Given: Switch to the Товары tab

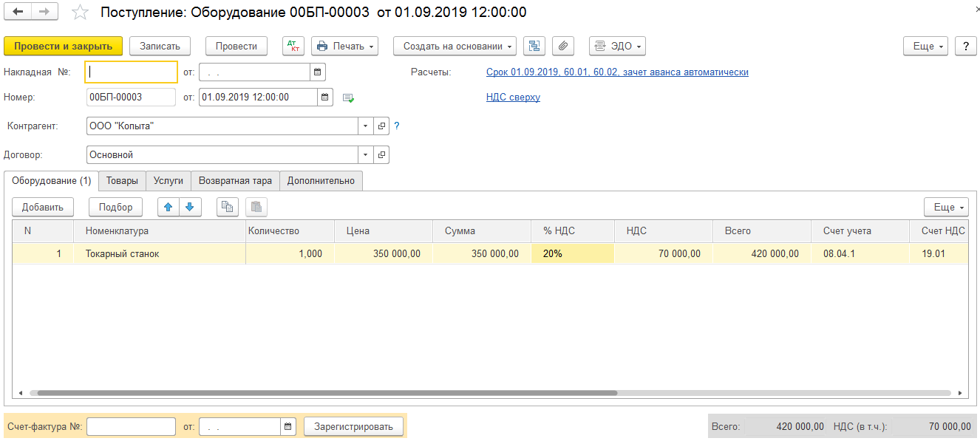Looking at the screenshot, I should tap(122, 181).
